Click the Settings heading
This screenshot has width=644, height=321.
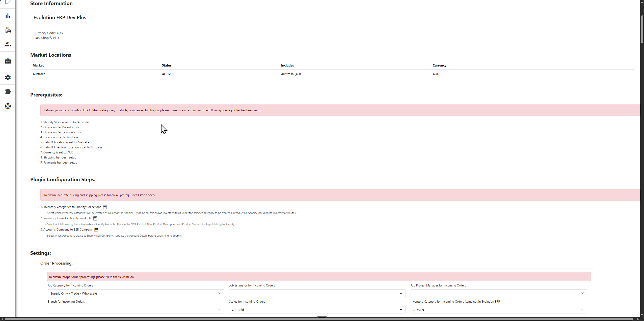point(41,253)
